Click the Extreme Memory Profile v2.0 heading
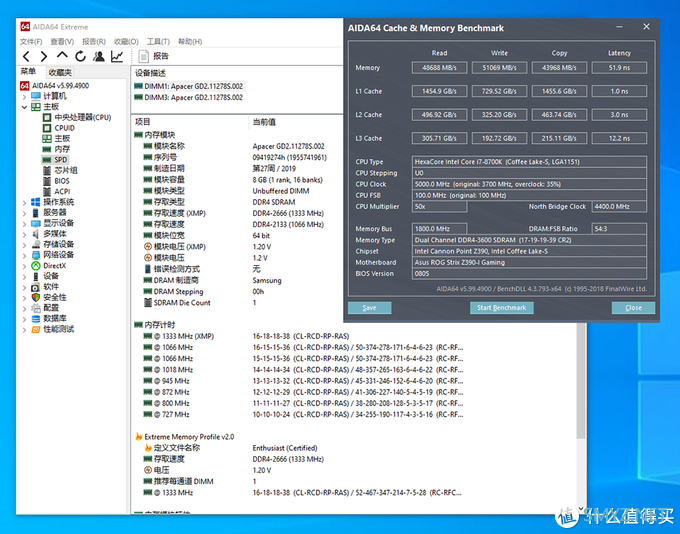This screenshot has width=680, height=534. tap(189, 436)
